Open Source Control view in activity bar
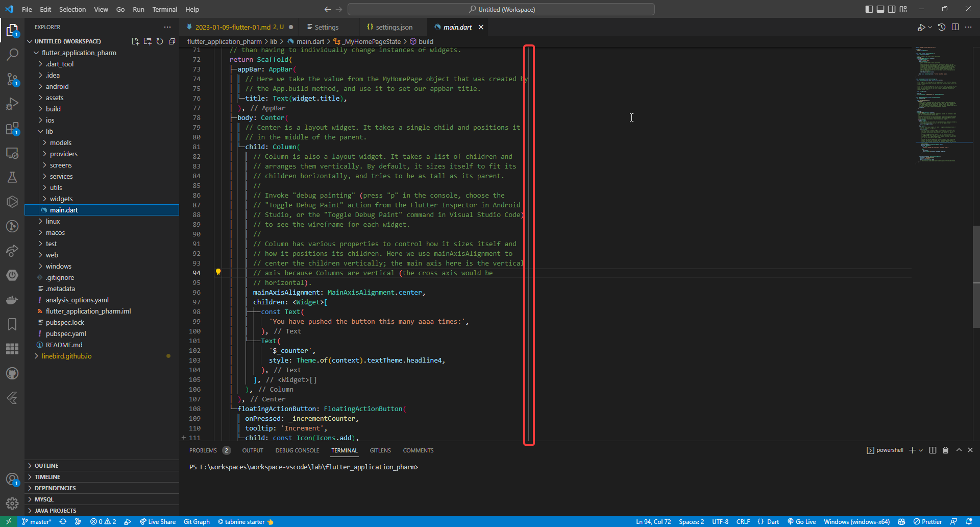This screenshot has width=980, height=527. [12, 79]
